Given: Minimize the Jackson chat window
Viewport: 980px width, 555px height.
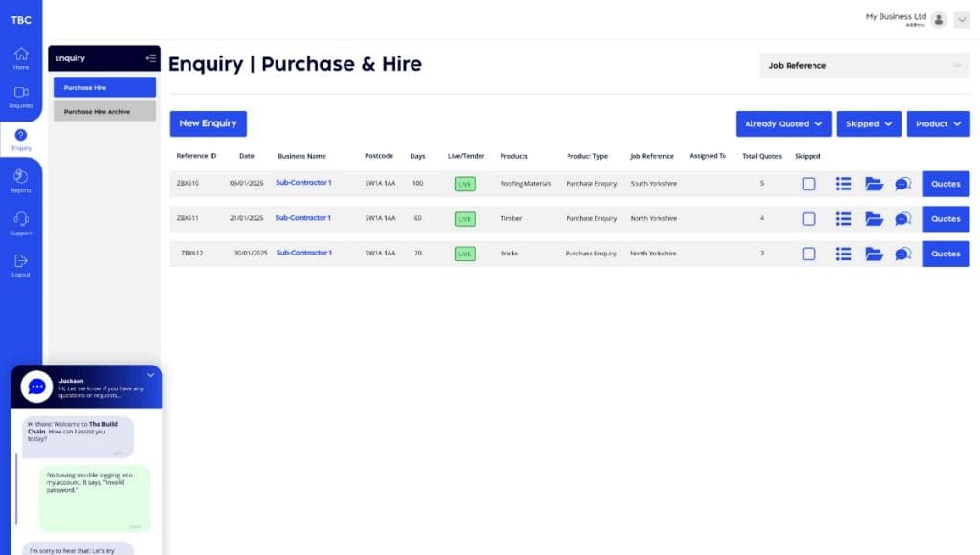Looking at the screenshot, I should coord(150,375).
